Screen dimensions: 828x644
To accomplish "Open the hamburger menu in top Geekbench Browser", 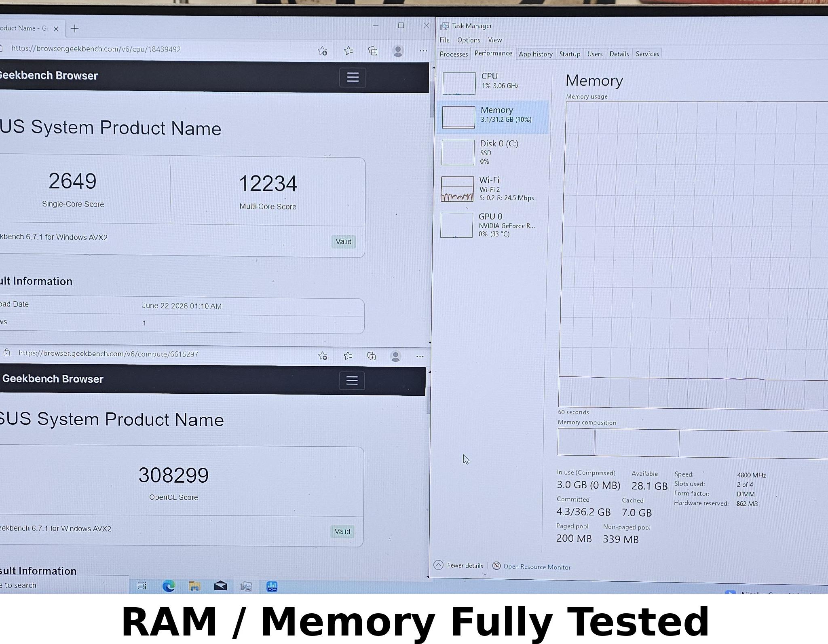I will [353, 77].
